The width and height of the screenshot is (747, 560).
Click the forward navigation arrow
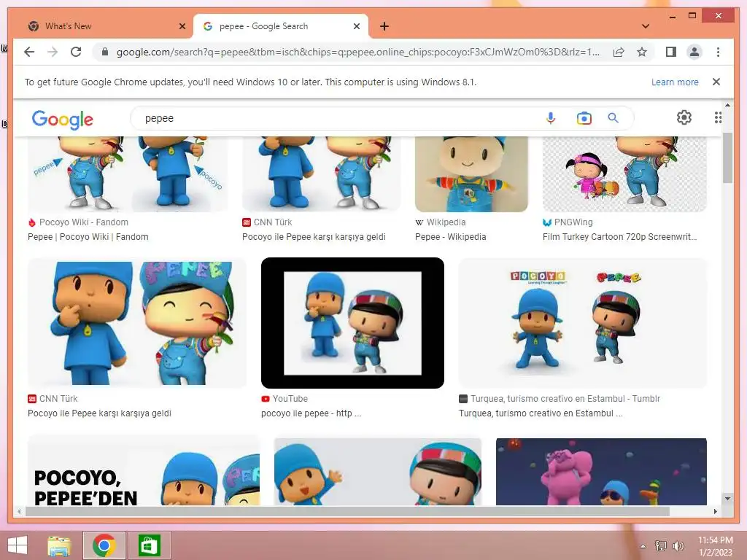click(x=53, y=52)
